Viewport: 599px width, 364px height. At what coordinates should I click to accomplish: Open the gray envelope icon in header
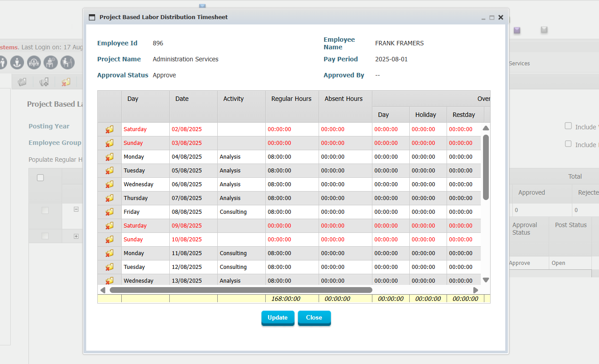pos(544,30)
